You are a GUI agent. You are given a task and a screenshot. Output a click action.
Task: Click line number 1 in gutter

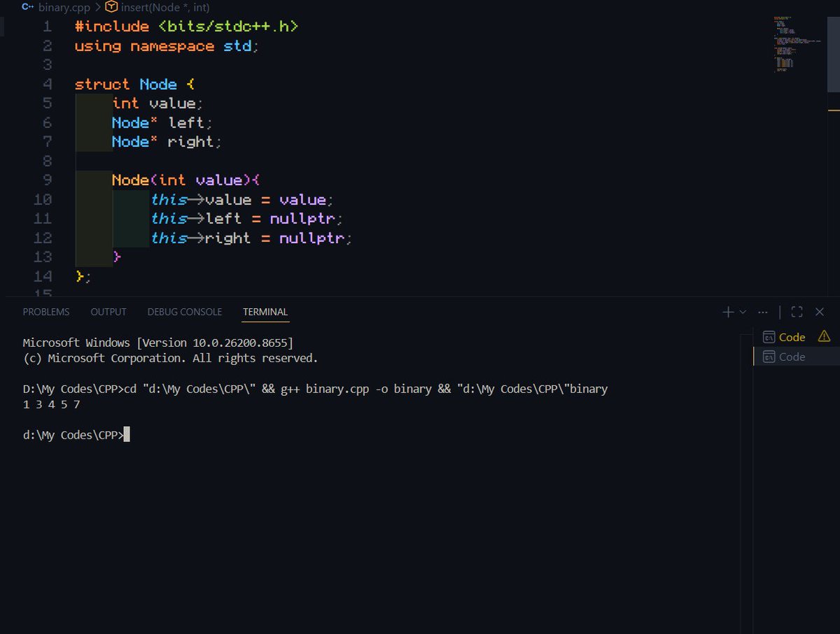click(x=47, y=27)
